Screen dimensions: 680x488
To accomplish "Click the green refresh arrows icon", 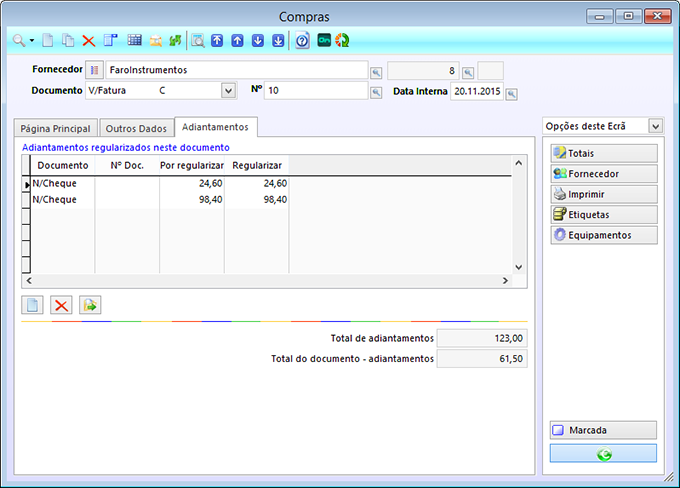I will [x=175, y=41].
